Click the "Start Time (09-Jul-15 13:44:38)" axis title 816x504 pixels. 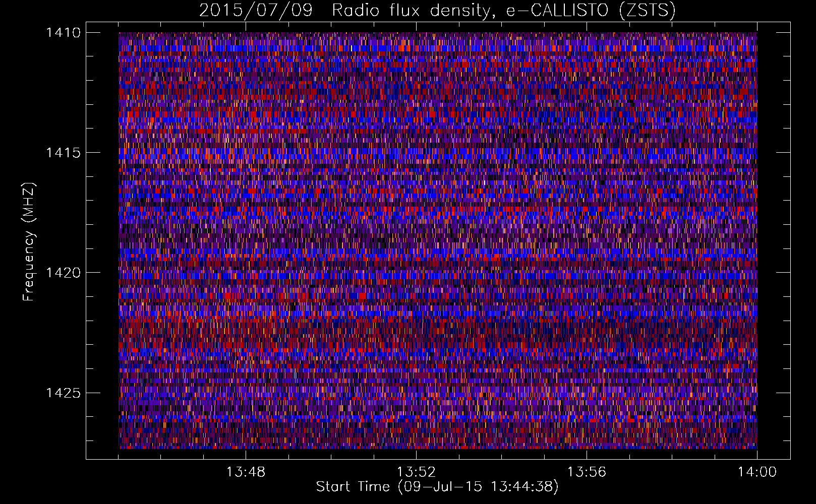point(437,487)
